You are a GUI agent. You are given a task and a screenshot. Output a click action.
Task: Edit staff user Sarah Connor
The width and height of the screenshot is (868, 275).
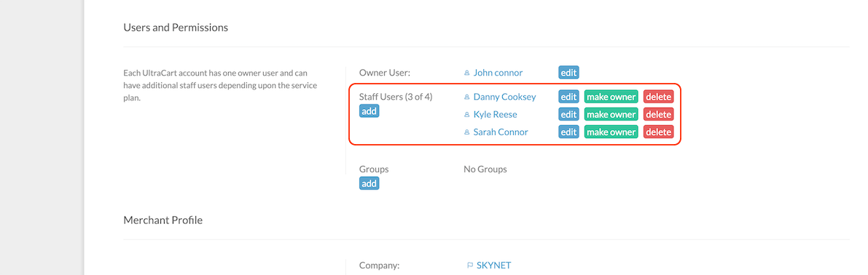click(x=568, y=132)
